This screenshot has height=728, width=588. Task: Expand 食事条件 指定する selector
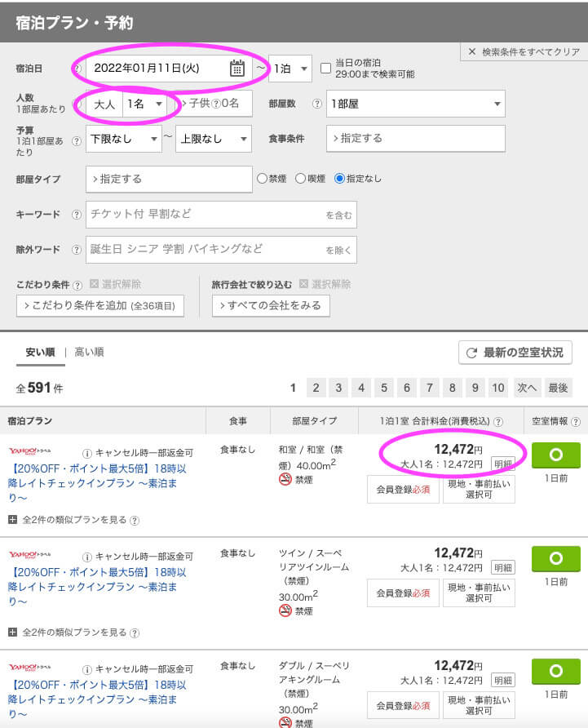[x=416, y=139]
